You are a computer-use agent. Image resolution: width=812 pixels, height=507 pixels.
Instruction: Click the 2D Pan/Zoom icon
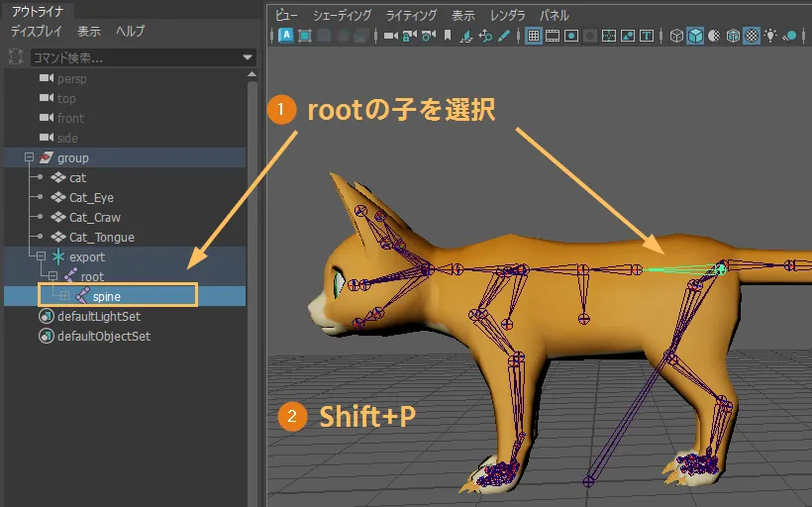click(x=485, y=36)
